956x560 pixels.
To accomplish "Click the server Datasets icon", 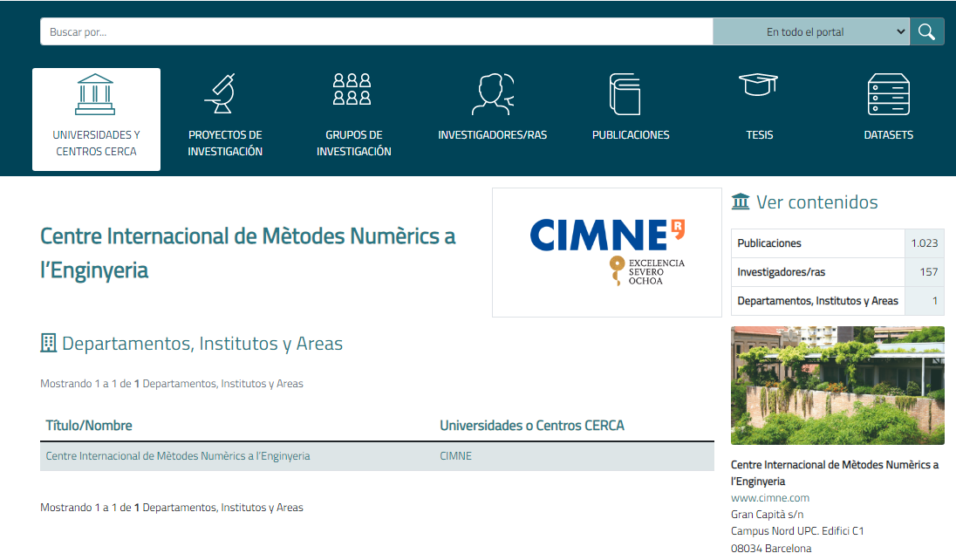I will (x=888, y=94).
